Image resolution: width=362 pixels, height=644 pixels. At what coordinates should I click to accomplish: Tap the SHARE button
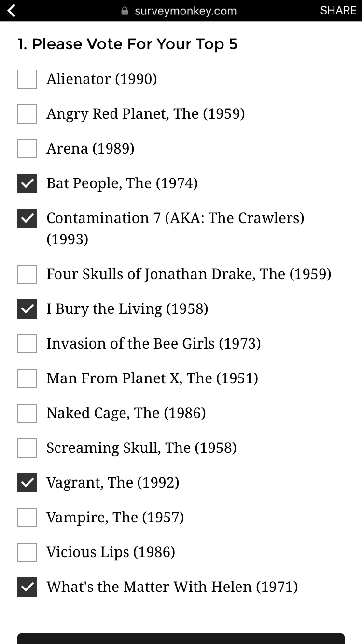coord(338,11)
